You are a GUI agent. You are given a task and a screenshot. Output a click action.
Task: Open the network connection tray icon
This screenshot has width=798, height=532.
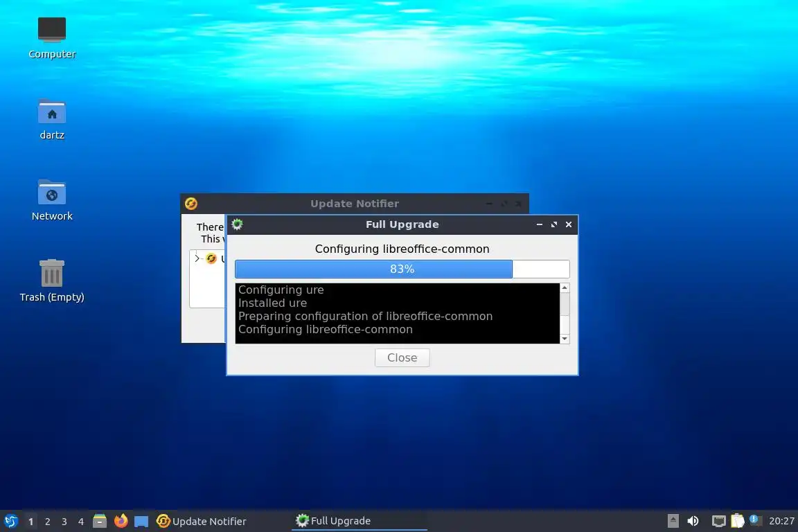coord(718,521)
